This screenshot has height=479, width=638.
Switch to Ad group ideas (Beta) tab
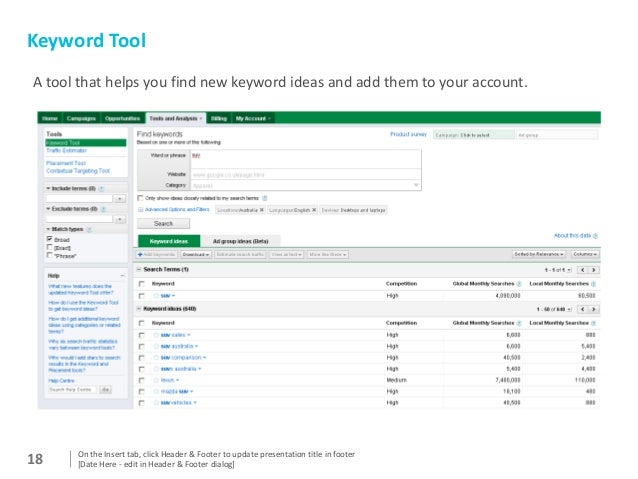(241, 241)
